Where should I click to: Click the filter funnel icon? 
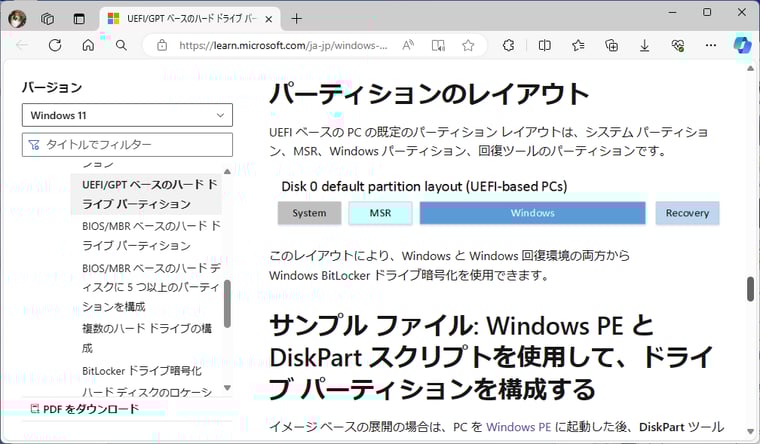tap(34, 144)
